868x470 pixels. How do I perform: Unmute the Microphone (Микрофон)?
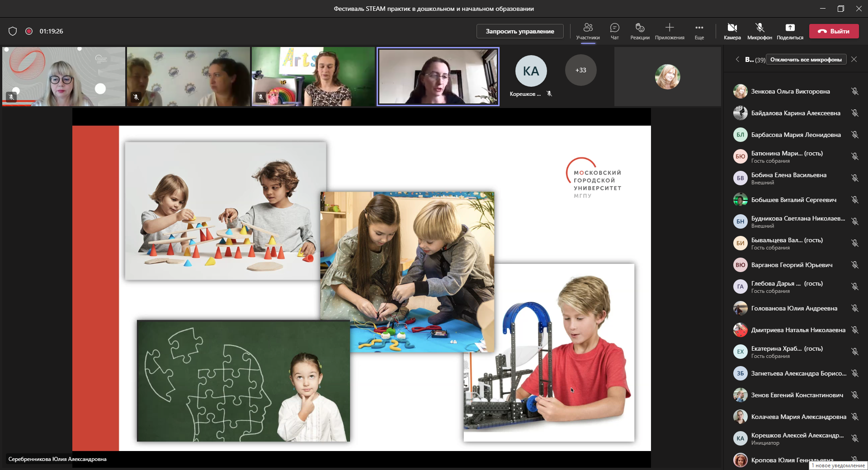tap(759, 31)
